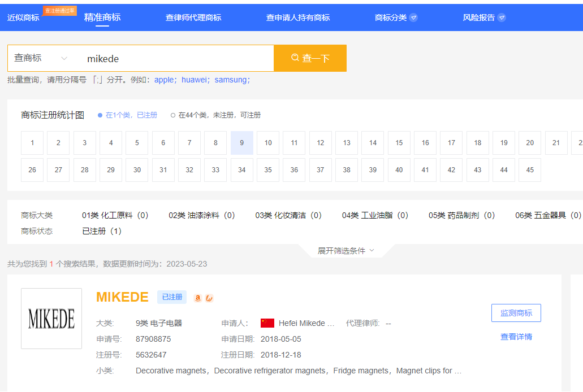Click the blue 已注册 tag next to MIKEDE
Screen dimensions: 583x392
pos(171,297)
